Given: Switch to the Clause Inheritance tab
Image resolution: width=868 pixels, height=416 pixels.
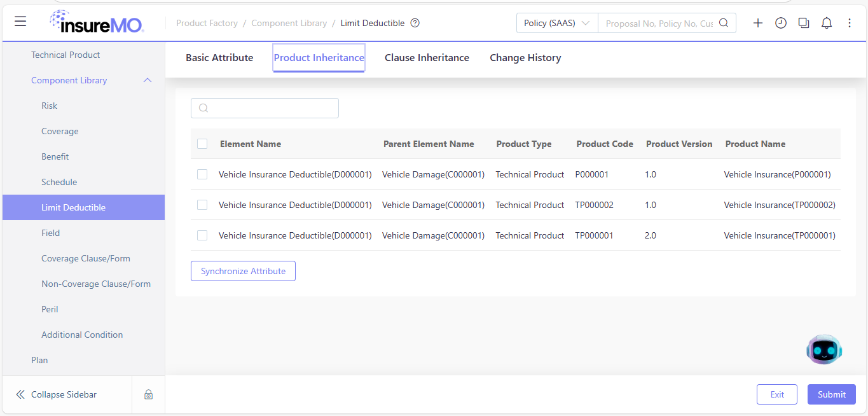Looking at the screenshot, I should point(427,57).
